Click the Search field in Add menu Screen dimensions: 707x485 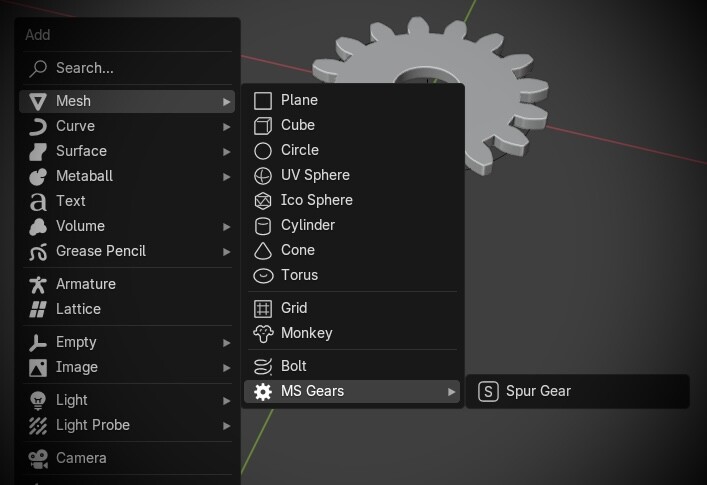coord(127,68)
